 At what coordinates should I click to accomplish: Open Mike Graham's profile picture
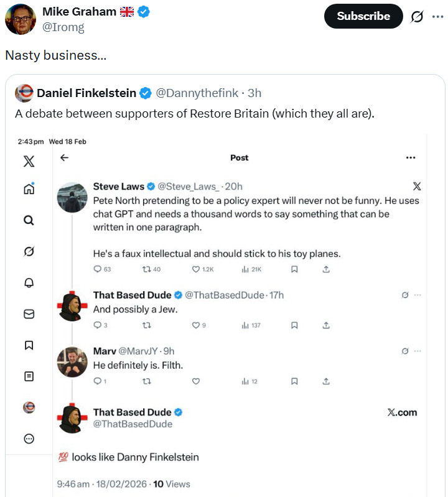[x=21, y=19]
